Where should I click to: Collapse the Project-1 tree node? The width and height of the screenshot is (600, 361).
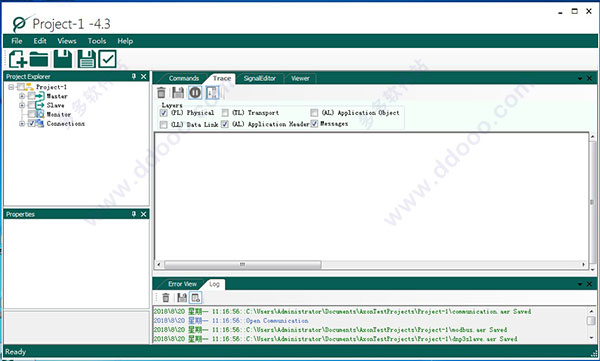(11, 87)
